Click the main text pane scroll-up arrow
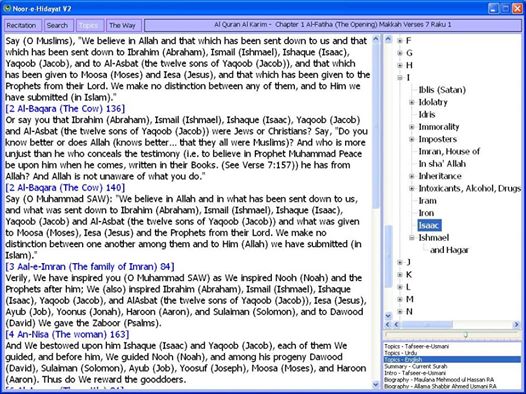The width and height of the screenshot is (526, 394). 376,39
